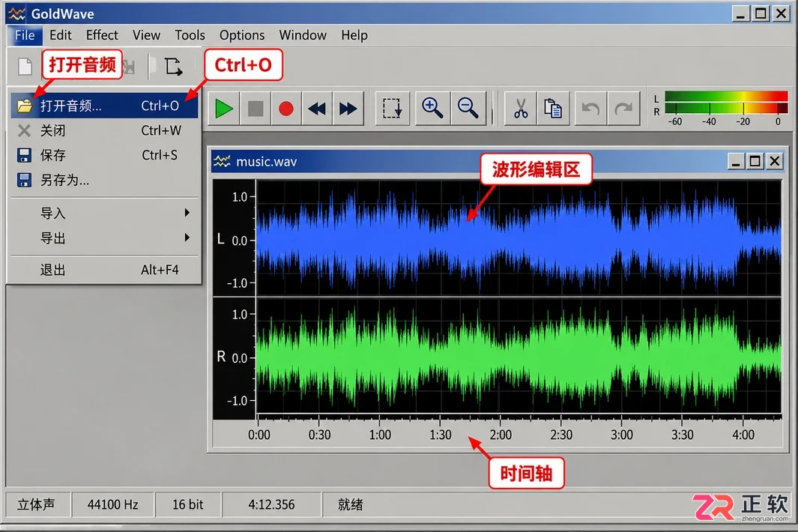This screenshot has height=532, width=798.
Task: Open the Window menu
Action: coord(303,35)
